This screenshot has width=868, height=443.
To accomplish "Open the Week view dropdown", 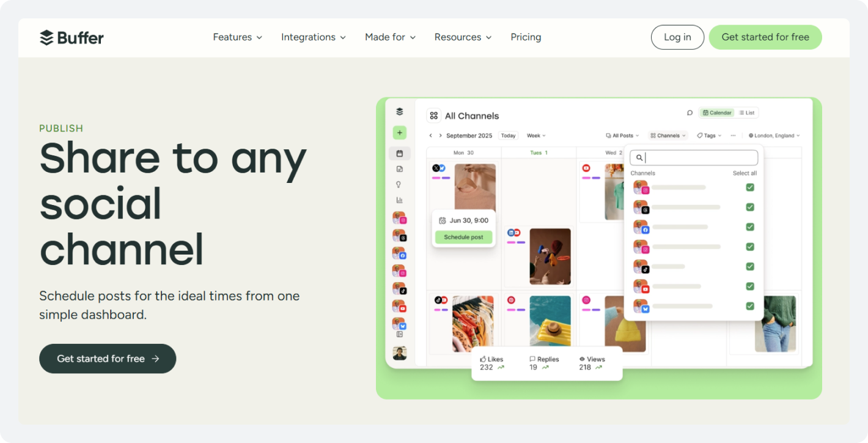I will (536, 136).
